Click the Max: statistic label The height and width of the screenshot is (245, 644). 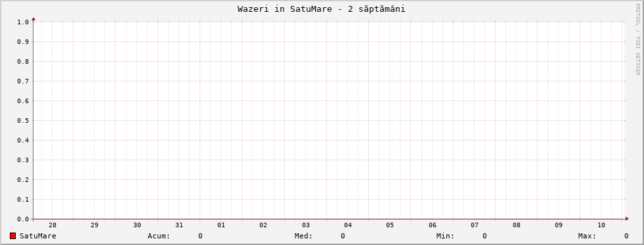(x=587, y=236)
